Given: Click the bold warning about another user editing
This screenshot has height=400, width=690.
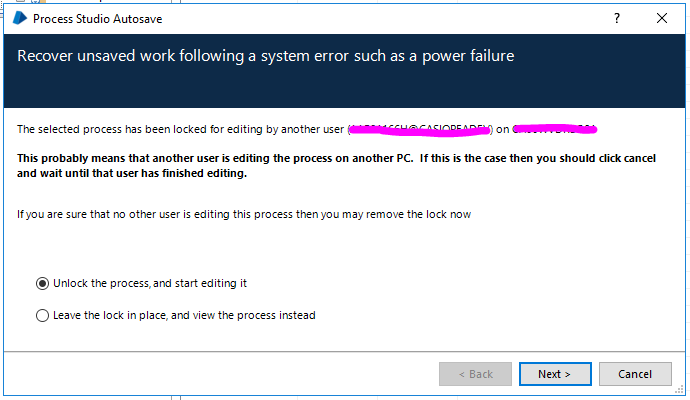Looking at the screenshot, I should 330,165.
